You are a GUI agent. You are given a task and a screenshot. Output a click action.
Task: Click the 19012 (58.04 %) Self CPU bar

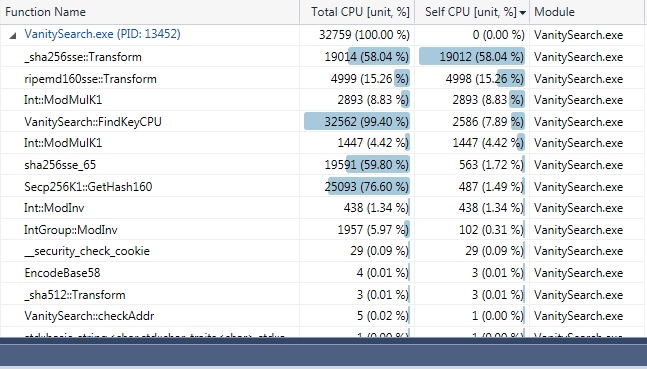click(472, 57)
